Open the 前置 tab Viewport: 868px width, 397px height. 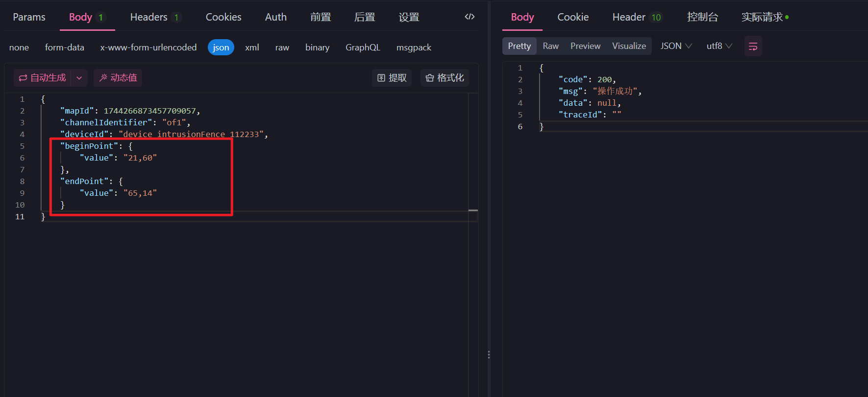321,17
